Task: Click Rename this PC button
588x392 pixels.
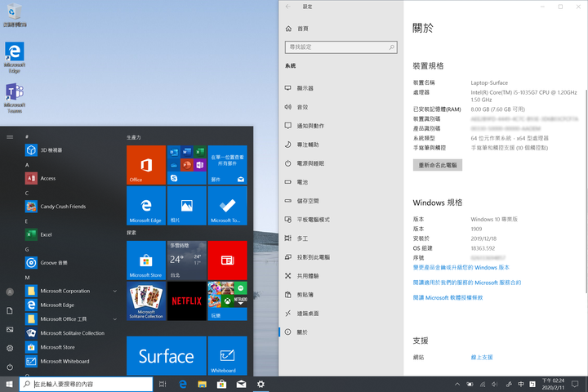Action: click(437, 165)
